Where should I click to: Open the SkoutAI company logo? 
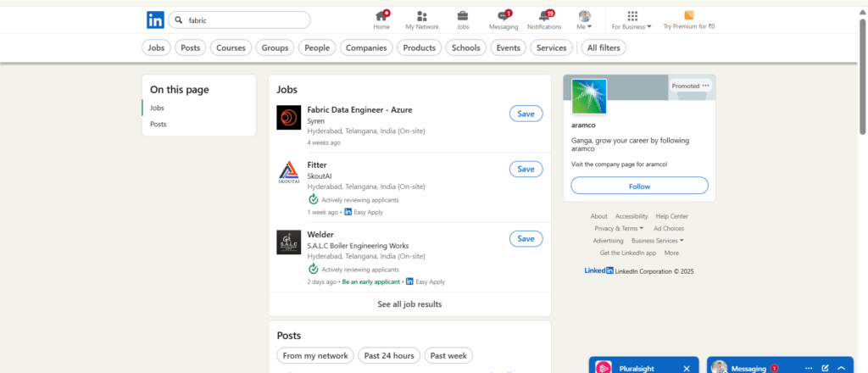[x=288, y=173]
